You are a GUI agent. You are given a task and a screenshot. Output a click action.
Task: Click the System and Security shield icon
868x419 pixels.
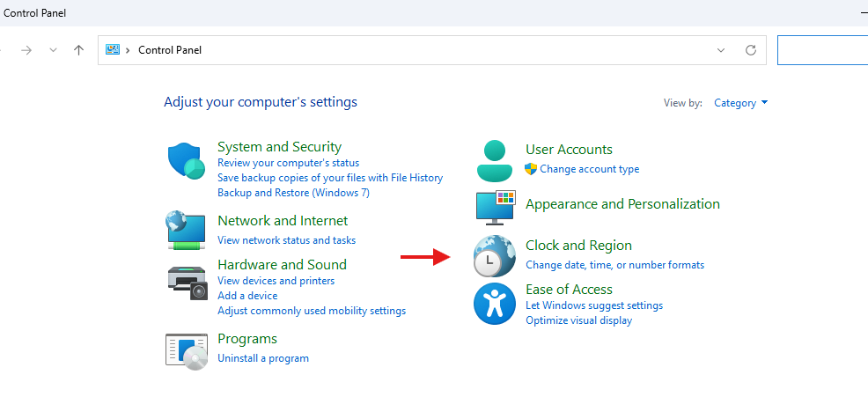(x=187, y=161)
